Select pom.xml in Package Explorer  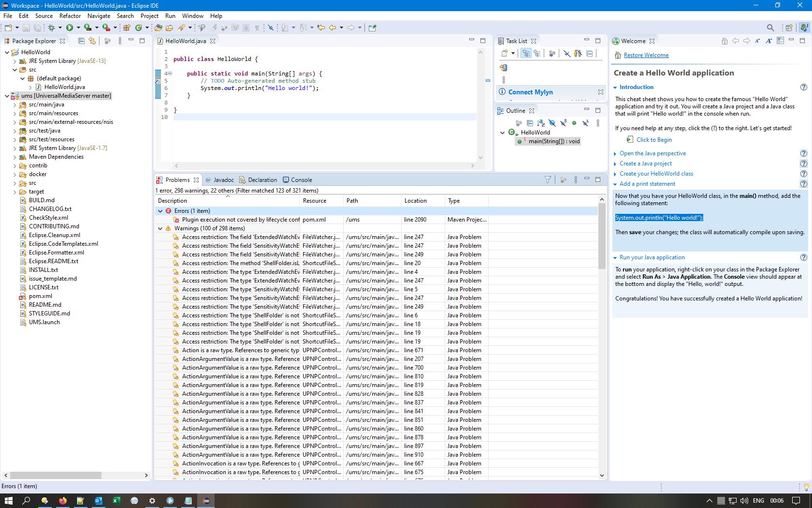pos(41,296)
